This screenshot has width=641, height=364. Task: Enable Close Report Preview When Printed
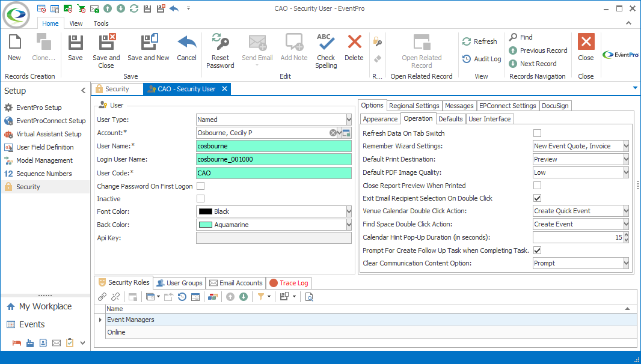click(x=537, y=185)
